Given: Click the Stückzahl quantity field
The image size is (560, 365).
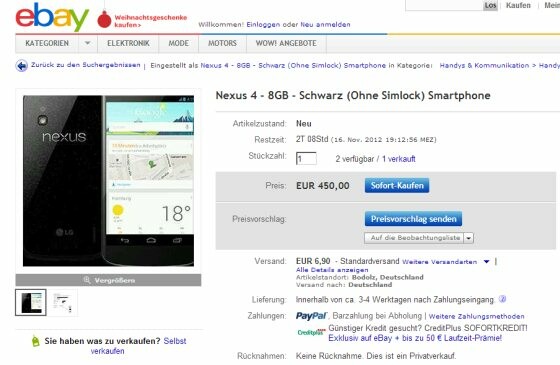Looking at the screenshot, I should [306, 159].
